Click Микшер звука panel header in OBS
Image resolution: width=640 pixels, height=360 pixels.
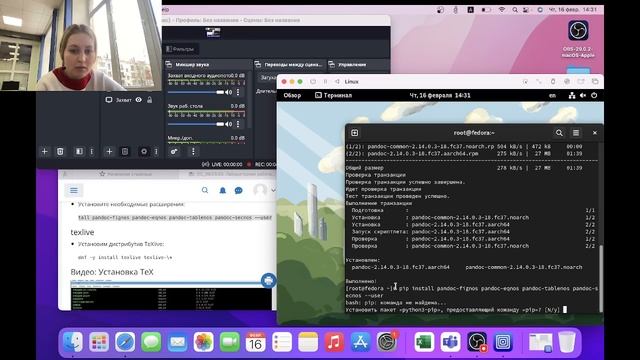192,64
